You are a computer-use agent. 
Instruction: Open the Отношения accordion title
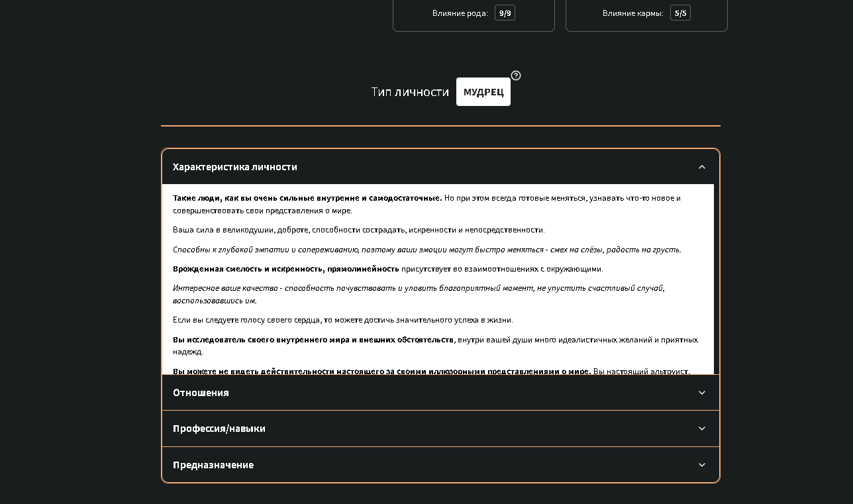(x=201, y=393)
